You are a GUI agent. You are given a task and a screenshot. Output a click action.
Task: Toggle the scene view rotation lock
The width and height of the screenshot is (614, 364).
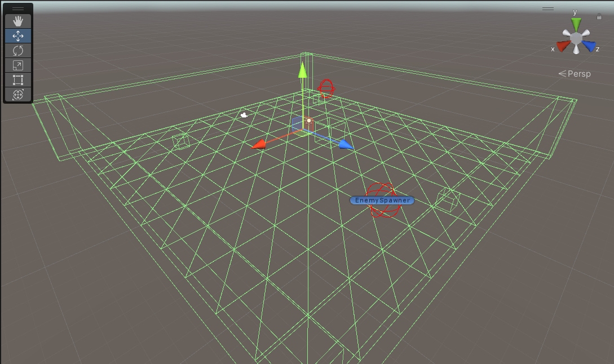point(599,16)
